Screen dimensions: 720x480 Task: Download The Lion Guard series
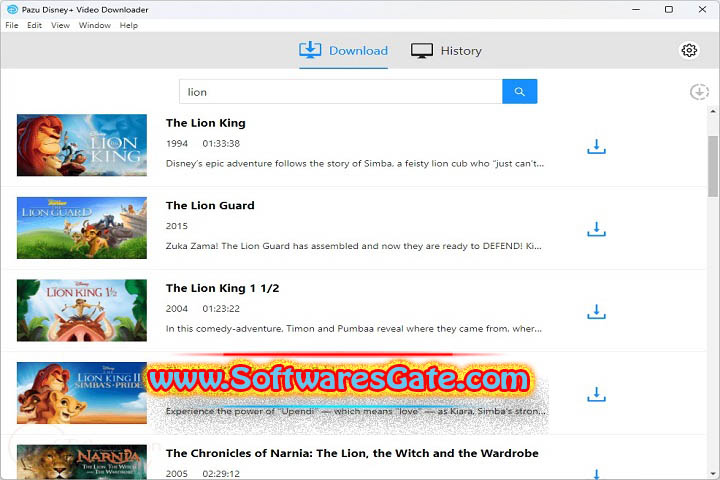[596, 229]
